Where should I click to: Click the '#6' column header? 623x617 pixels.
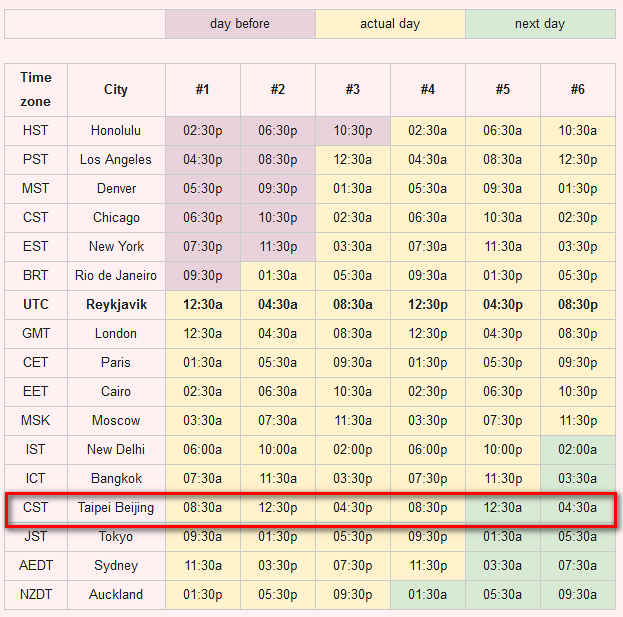(x=578, y=89)
